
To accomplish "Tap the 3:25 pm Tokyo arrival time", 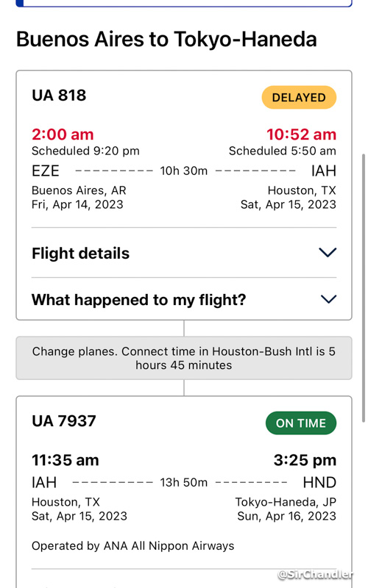I will coord(305,460).
